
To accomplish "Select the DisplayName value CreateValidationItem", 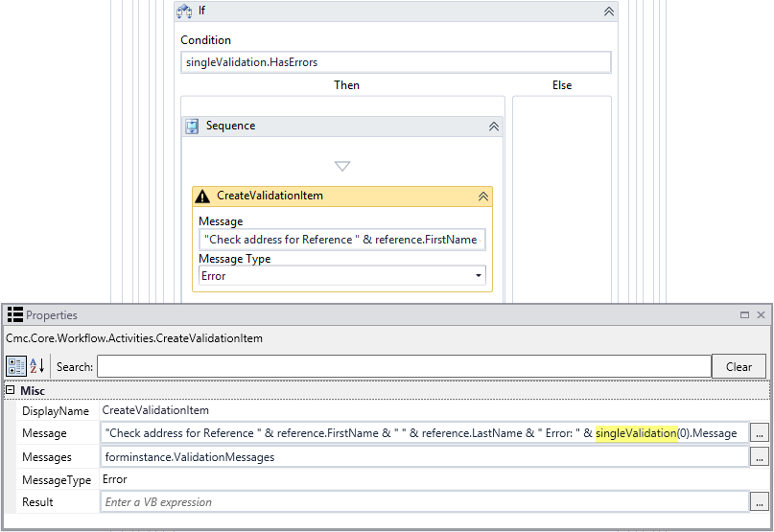I will coord(155,410).
